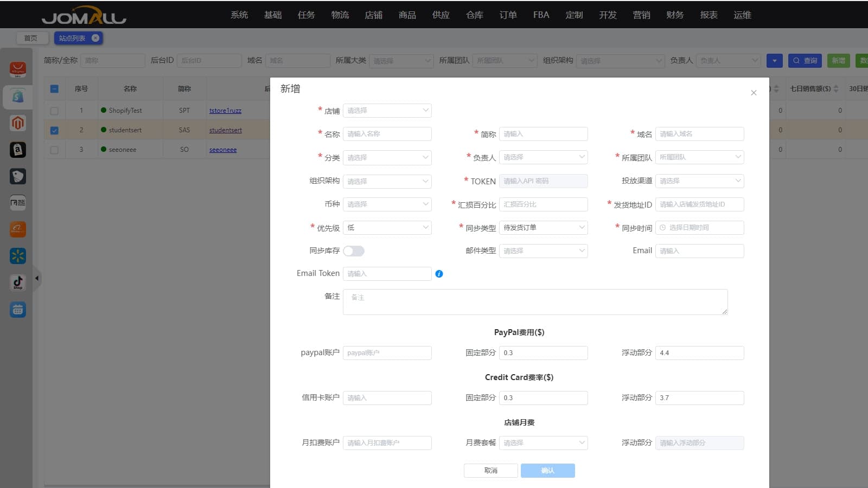Select the Shopify platform icon
Viewport: 868px width, 488px height.
(18, 97)
